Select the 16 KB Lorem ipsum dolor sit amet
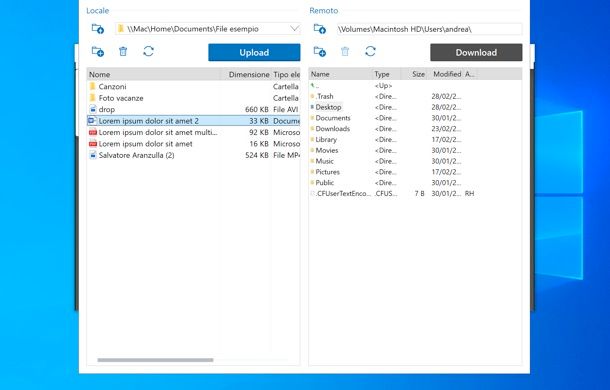 (193, 144)
